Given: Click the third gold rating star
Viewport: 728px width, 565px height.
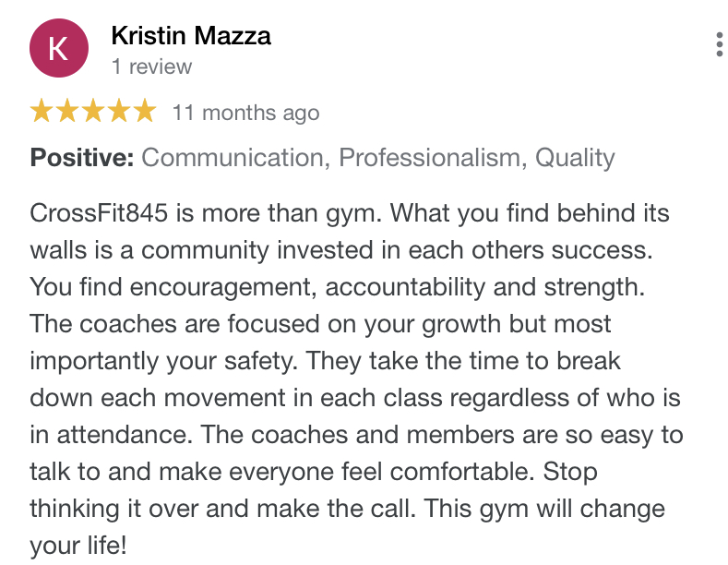Looking at the screenshot, I should [x=94, y=111].
